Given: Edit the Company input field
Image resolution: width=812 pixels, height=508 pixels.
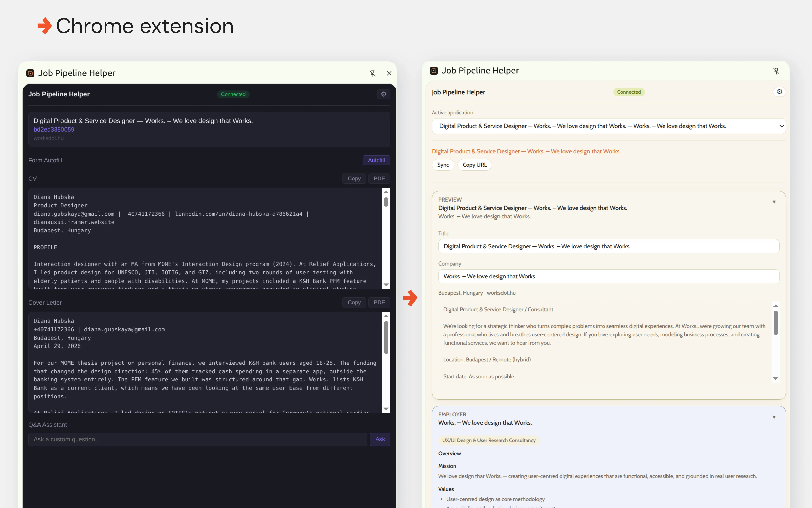Looking at the screenshot, I should click(x=609, y=277).
